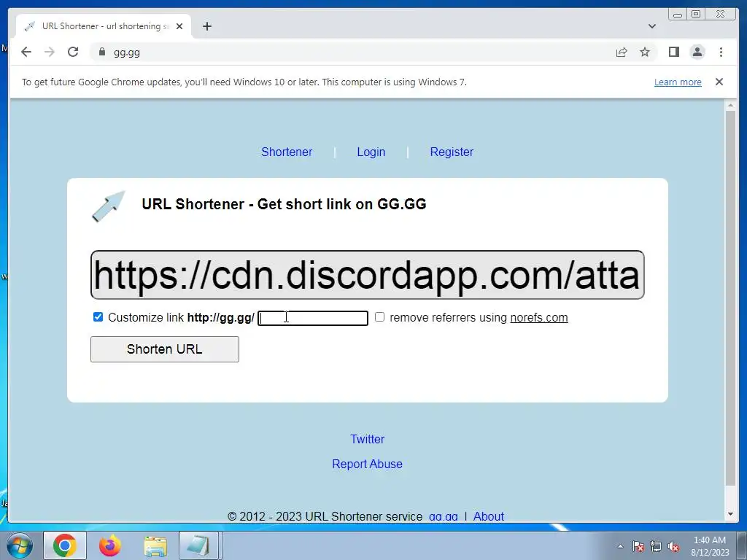Open the Twitter link
This screenshot has width=747, height=560.
[x=368, y=439]
